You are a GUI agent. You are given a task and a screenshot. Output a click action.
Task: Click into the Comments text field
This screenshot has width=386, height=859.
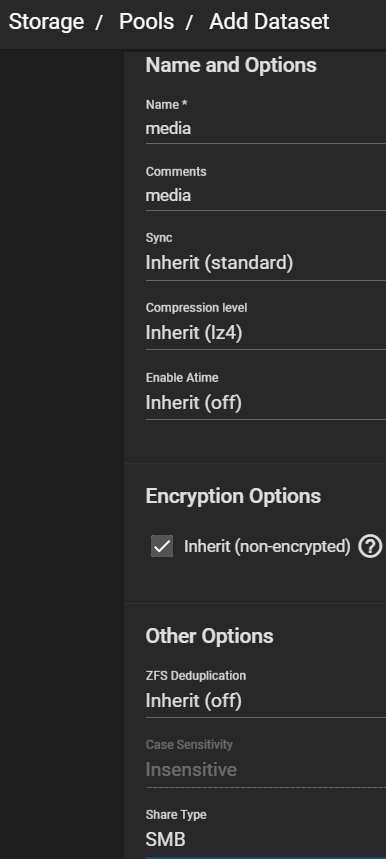click(266, 196)
